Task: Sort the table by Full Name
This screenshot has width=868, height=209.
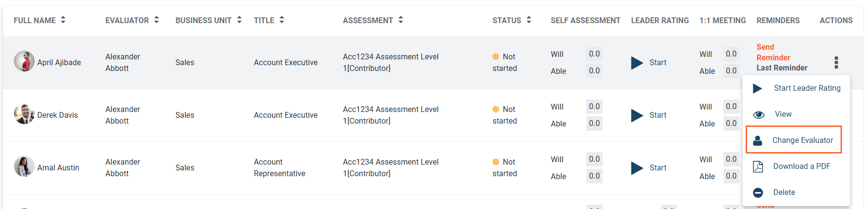Action: tap(63, 20)
